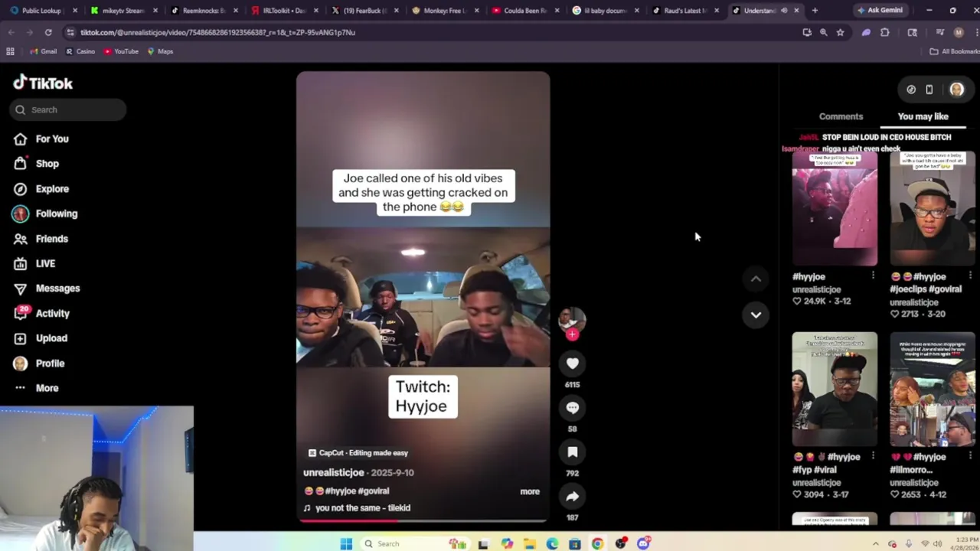Focus the TikTok search field

(x=68, y=109)
